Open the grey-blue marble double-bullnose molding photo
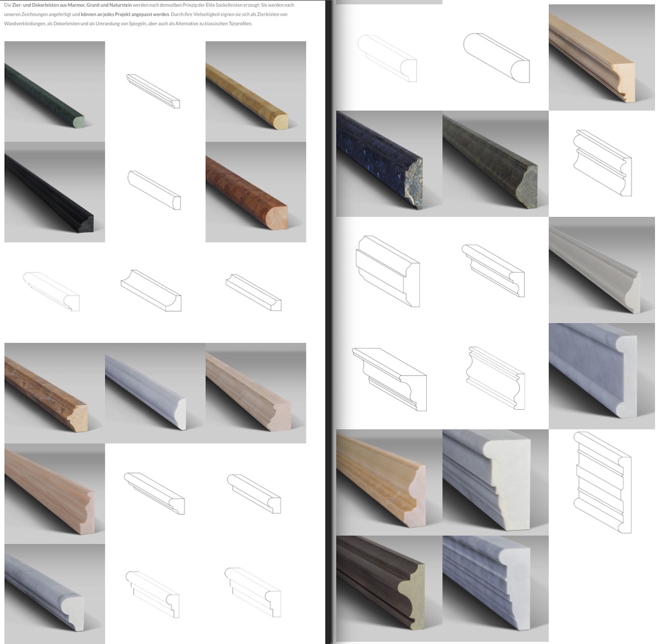The width and height of the screenshot is (661, 644). point(601,376)
